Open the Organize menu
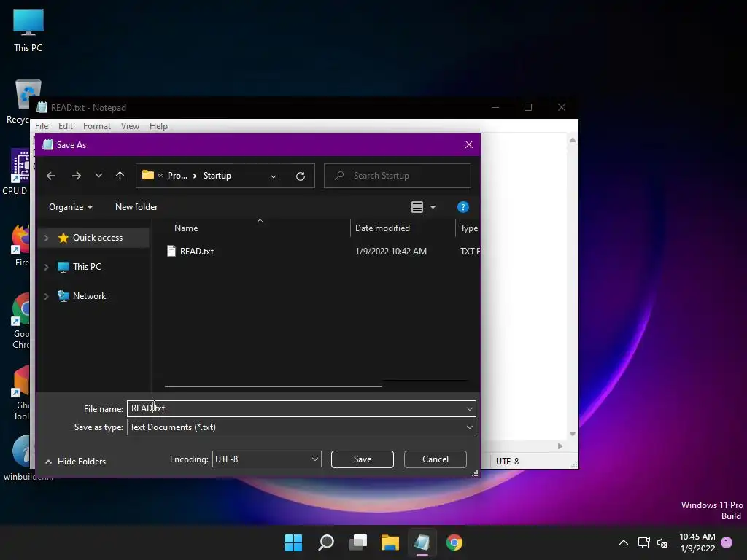Image resolution: width=747 pixels, height=560 pixels. [71, 207]
